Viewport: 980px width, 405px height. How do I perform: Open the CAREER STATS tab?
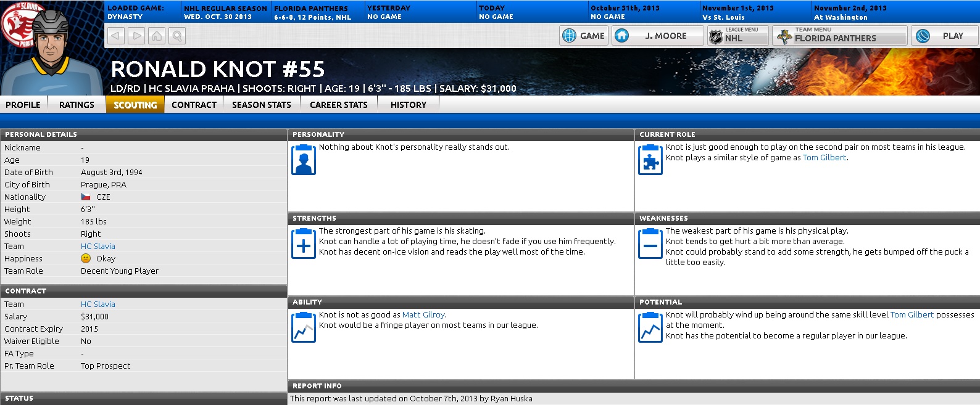click(339, 105)
